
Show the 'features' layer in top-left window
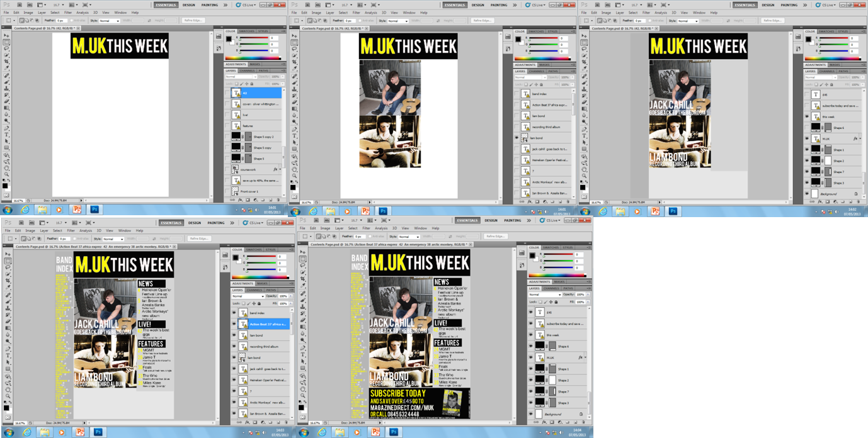(x=227, y=126)
